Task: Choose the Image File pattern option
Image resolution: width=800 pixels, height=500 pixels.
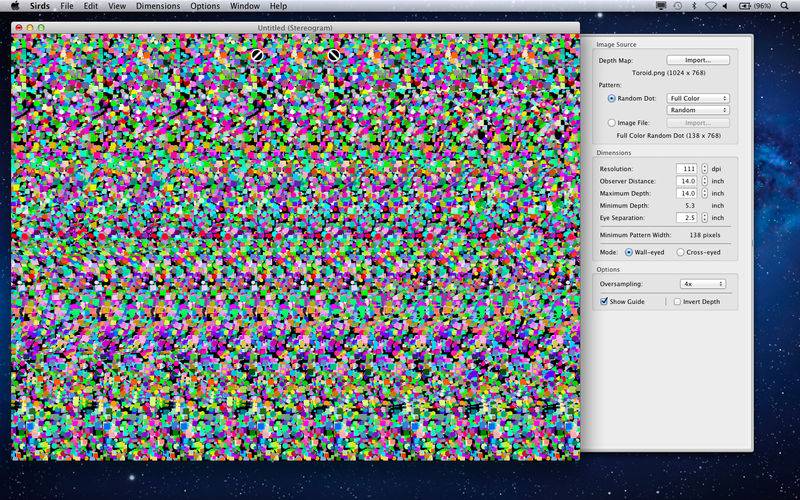Action: click(612, 122)
